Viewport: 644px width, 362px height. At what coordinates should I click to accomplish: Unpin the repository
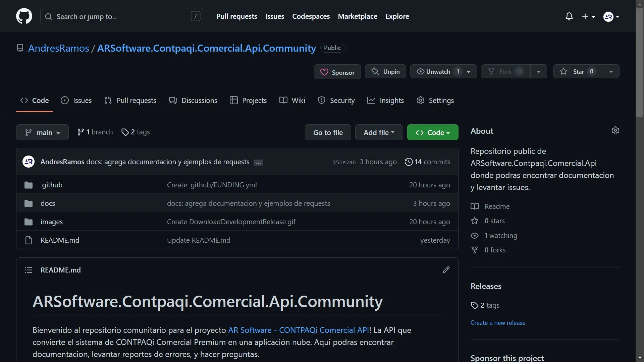pyautogui.click(x=385, y=71)
